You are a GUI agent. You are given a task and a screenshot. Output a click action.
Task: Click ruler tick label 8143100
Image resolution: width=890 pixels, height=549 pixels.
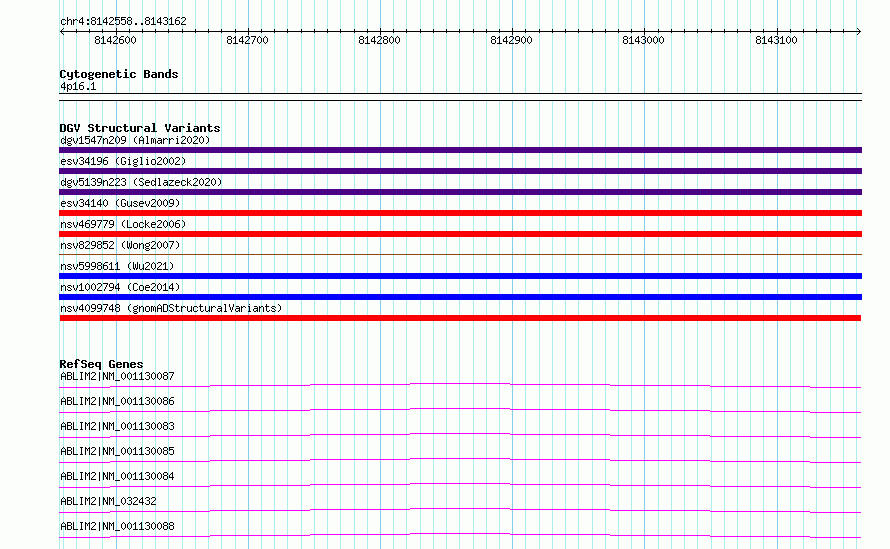pos(776,40)
